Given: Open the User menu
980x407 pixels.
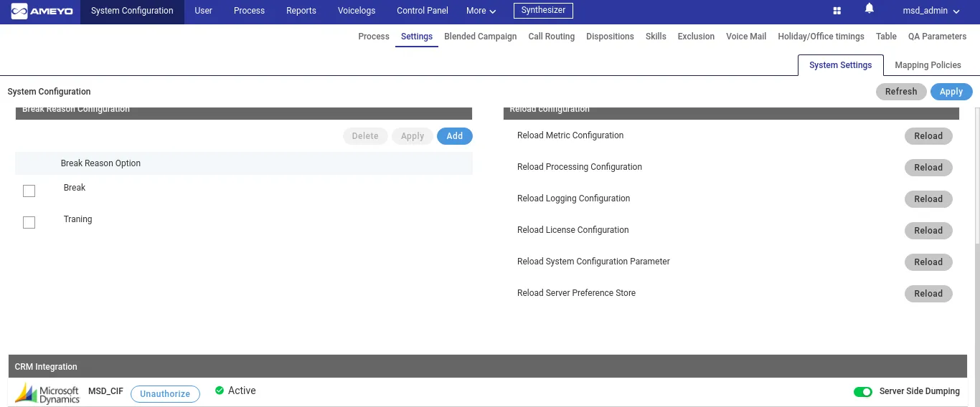Looking at the screenshot, I should pos(203,11).
